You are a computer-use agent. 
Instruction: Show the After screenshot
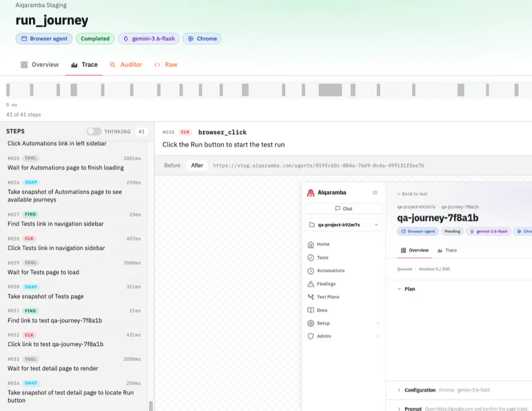click(x=197, y=166)
